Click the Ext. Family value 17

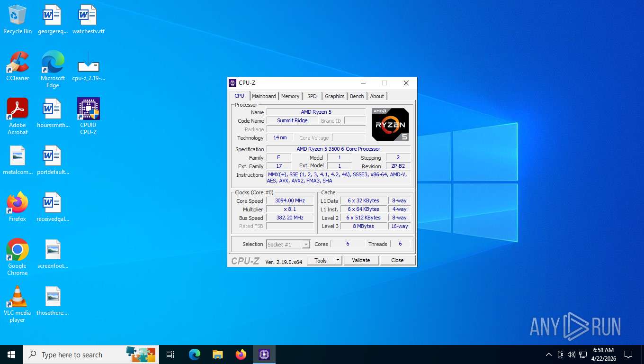279,166
